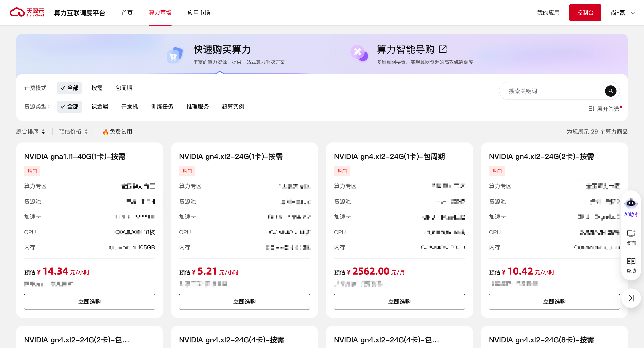Click the smart guide purple icon
644x348 pixels.
tap(359, 53)
